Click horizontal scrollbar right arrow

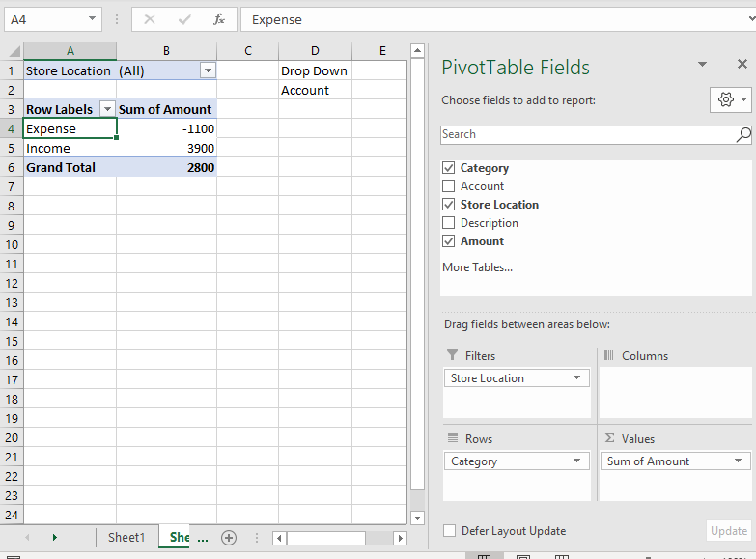pos(400,538)
